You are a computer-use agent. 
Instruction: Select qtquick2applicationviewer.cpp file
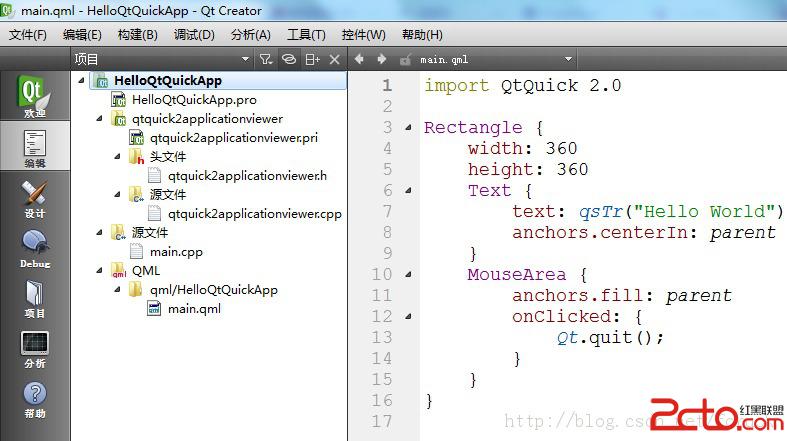click(254, 214)
